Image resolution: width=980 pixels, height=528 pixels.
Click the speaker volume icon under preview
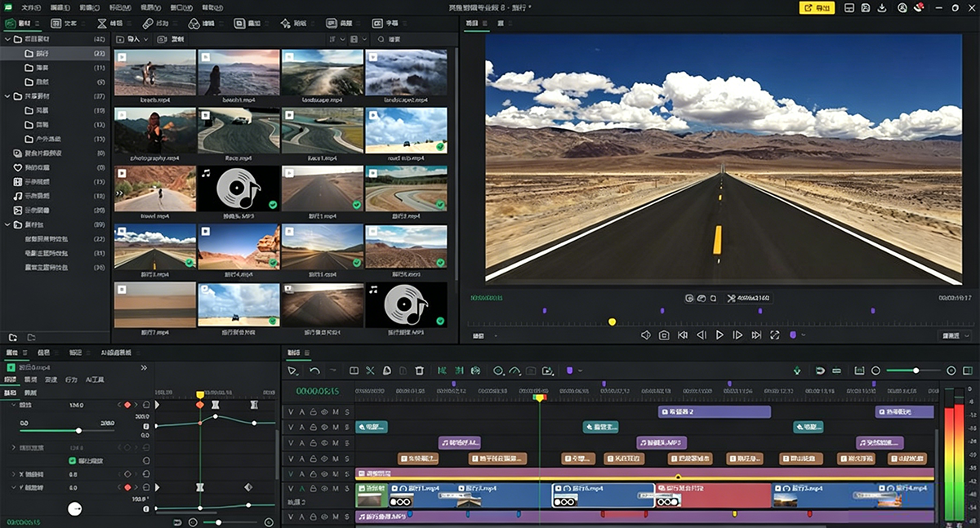[645, 335]
